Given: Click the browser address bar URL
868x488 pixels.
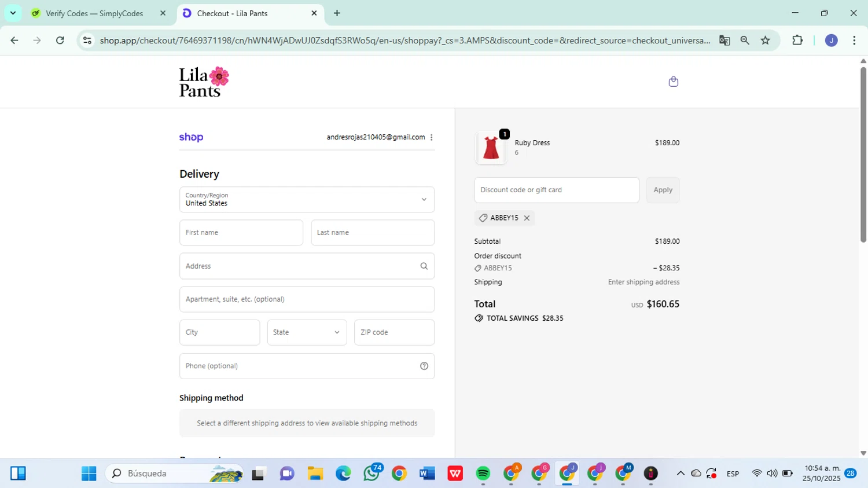Looking at the screenshot, I should pos(404,41).
